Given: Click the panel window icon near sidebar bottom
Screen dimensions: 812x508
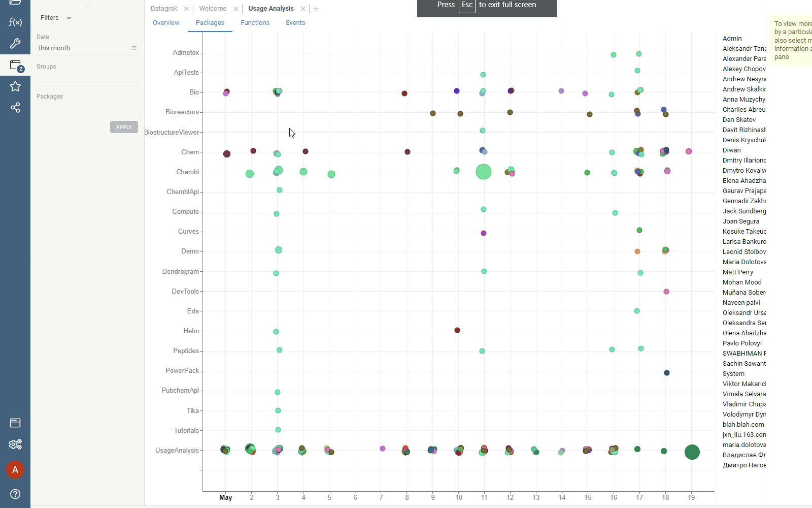Looking at the screenshot, I should tap(15, 423).
